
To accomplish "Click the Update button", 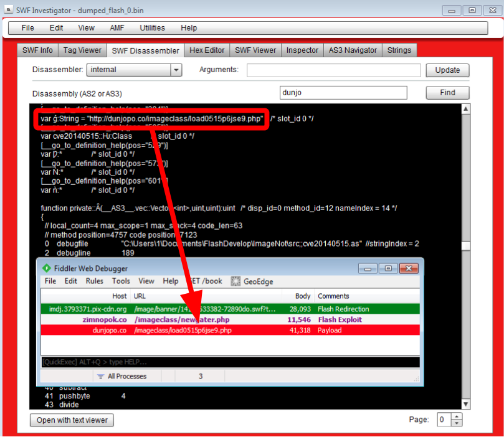I will click(x=447, y=70).
